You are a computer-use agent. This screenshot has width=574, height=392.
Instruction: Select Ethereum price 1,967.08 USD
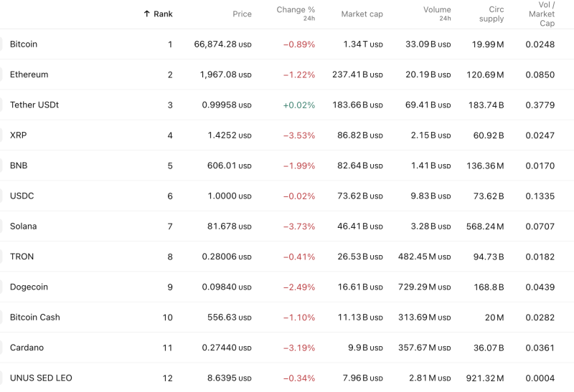225,75
